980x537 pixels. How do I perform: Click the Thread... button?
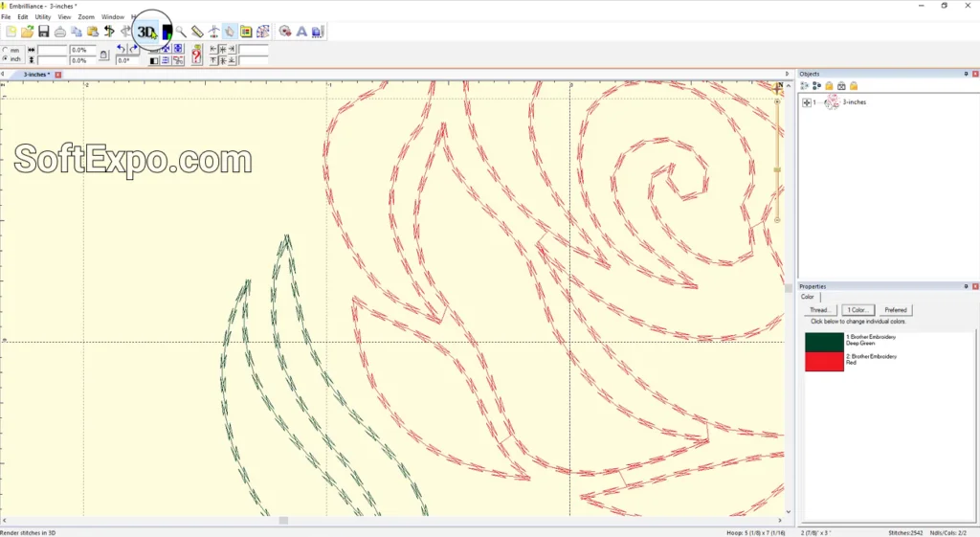tap(819, 310)
